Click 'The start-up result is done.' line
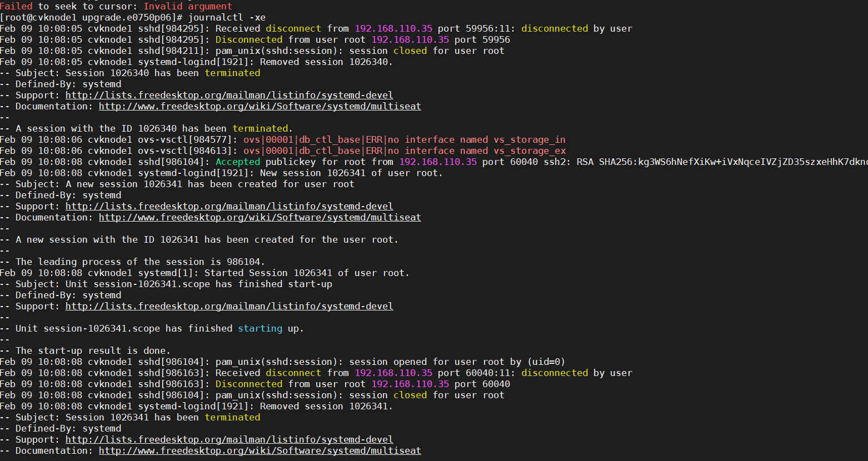The width and height of the screenshot is (868, 461). 93,350
